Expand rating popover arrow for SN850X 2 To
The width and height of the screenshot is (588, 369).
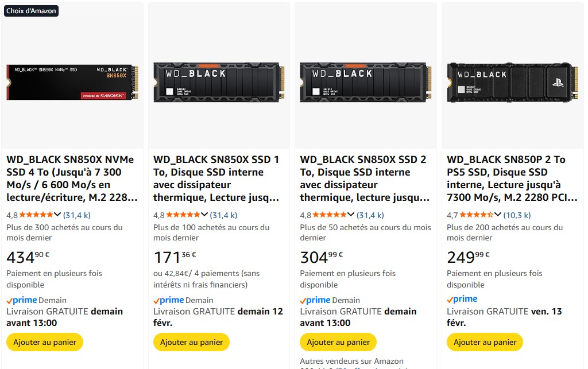tap(351, 215)
